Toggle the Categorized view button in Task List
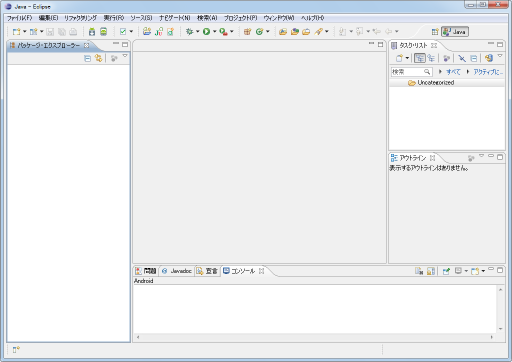 click(x=419, y=58)
